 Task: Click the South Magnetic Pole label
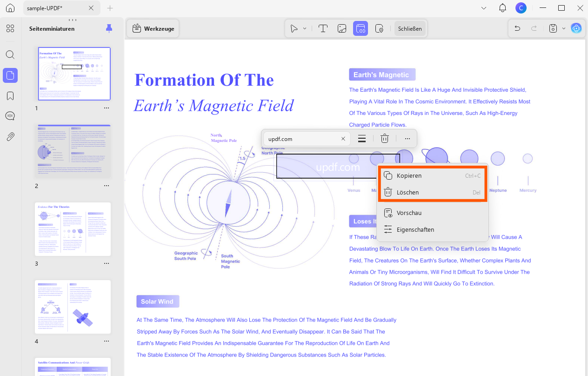(x=230, y=261)
